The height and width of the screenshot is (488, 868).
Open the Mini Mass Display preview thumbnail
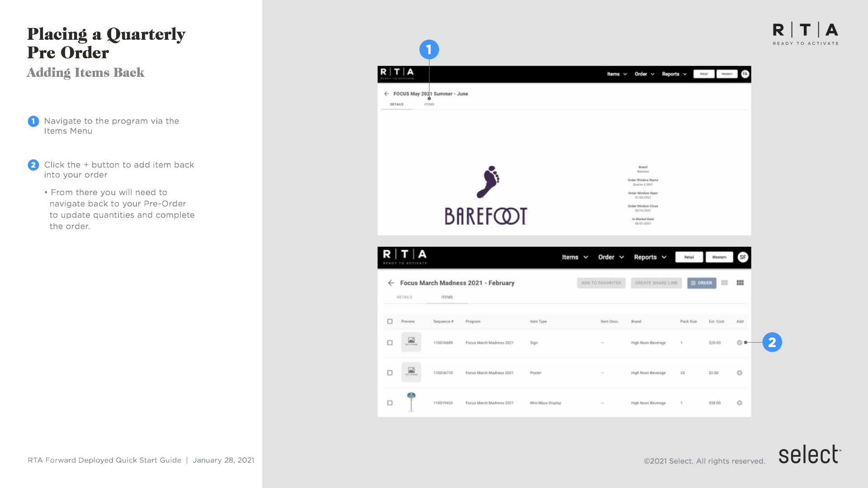coord(411,402)
